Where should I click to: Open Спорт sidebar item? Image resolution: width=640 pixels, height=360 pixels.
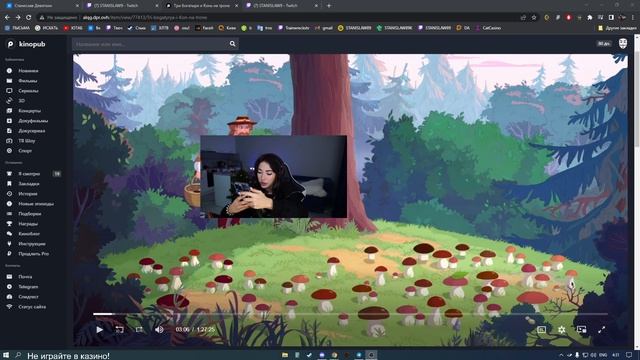tap(25, 151)
